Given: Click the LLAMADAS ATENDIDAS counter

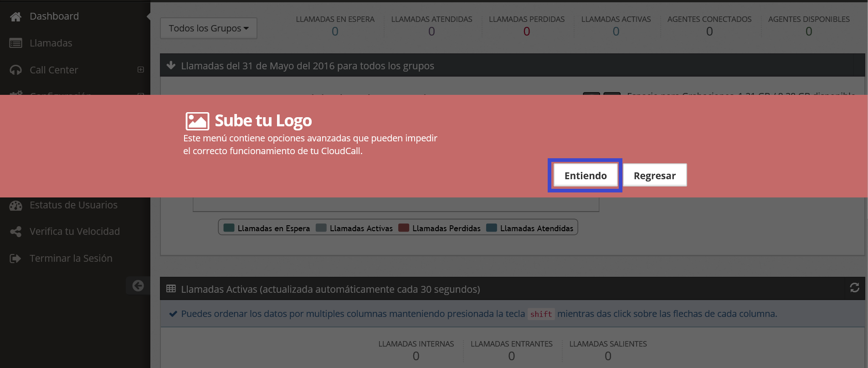Looking at the screenshot, I should (431, 26).
